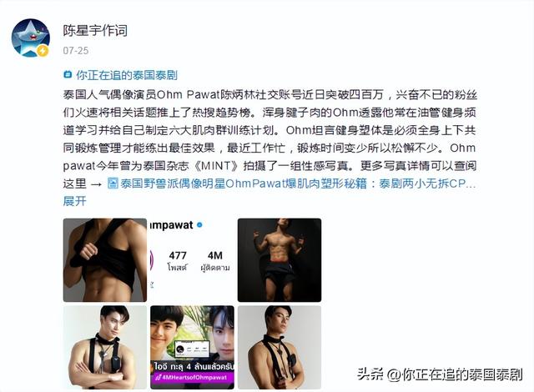This screenshot has height=392, width=534.
Task: Open the crossed-arms suspenders photo thumbnail
Action: [105, 348]
